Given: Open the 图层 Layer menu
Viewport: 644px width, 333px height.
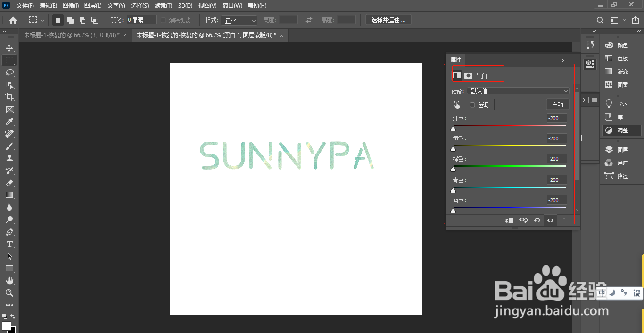Looking at the screenshot, I should click(x=93, y=6).
